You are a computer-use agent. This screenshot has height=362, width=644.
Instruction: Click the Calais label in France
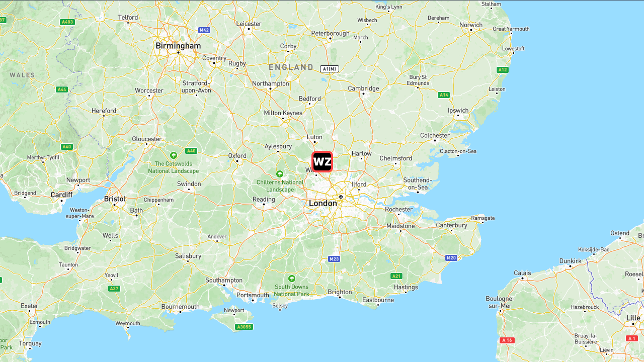522,273
